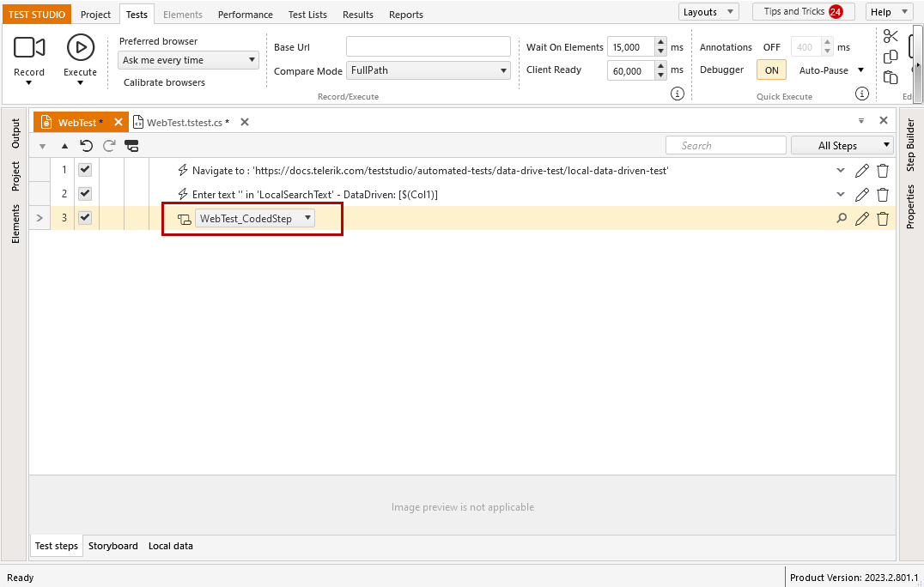Open the Step Builder side panel
This screenshot has height=587, width=924.
(x=910, y=145)
